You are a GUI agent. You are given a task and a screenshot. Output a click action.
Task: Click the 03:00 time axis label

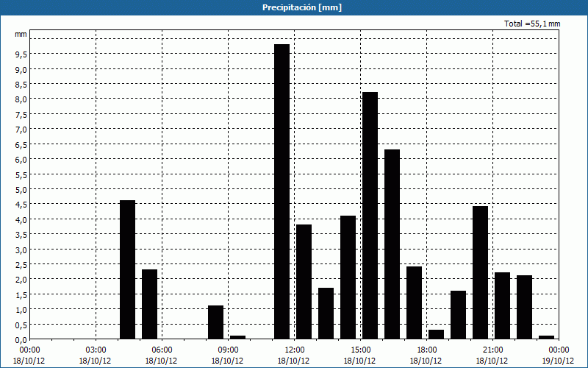pyautogui.click(x=96, y=350)
